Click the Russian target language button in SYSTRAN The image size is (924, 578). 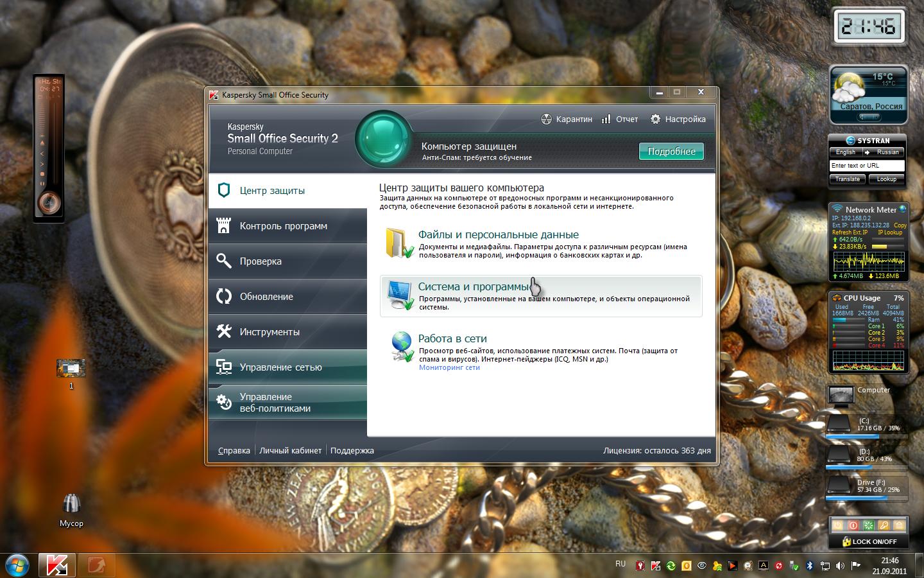click(x=887, y=152)
